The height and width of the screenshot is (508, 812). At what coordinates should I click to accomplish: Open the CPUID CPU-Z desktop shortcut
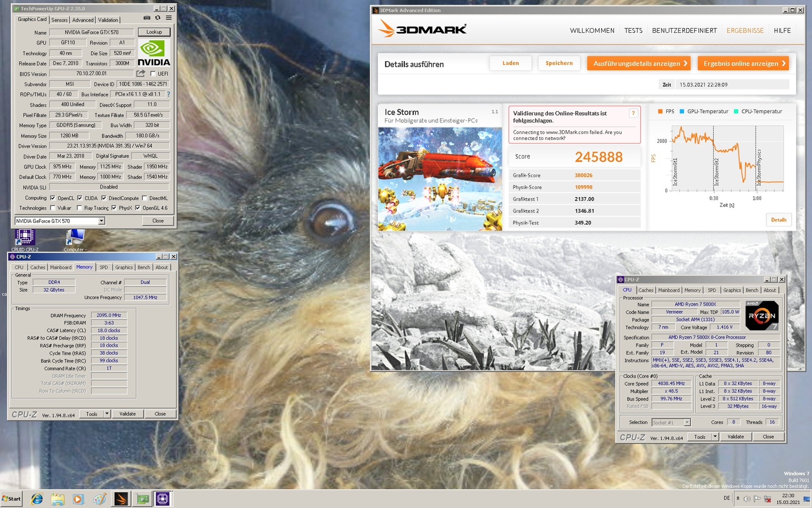[x=25, y=240]
